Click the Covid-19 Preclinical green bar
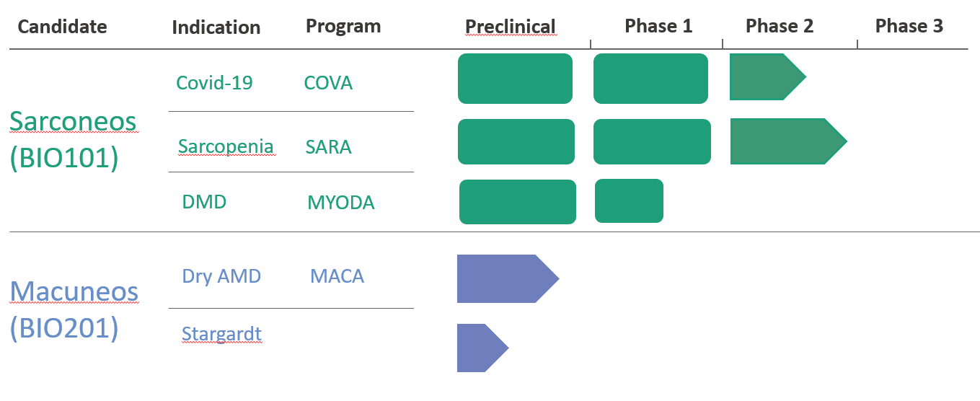This screenshot has height=401, width=980. [515, 79]
